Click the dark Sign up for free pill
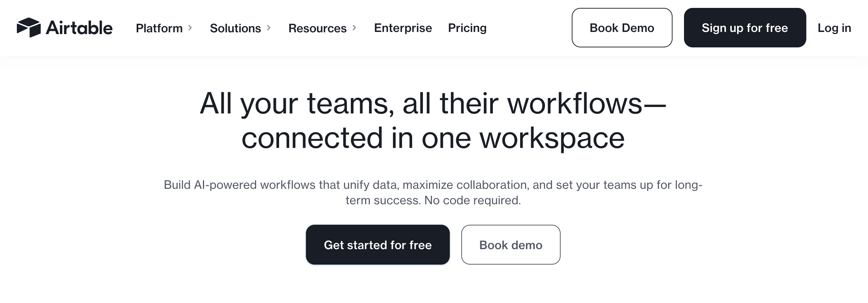Viewport: 868px width, 303px height. pos(744,28)
